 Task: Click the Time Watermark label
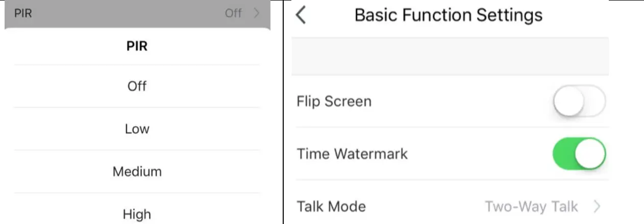coord(352,154)
